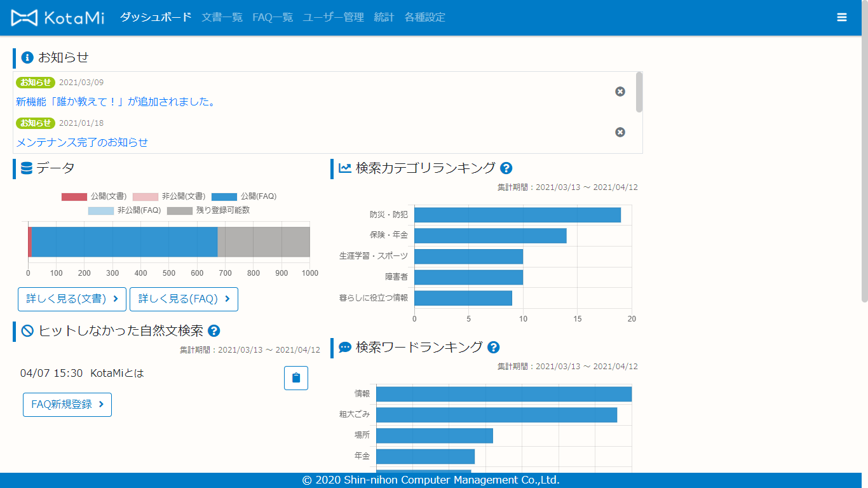Click help icon beside ヒットしなかった自然文検索
This screenshot has width=868, height=488.
coord(214,331)
